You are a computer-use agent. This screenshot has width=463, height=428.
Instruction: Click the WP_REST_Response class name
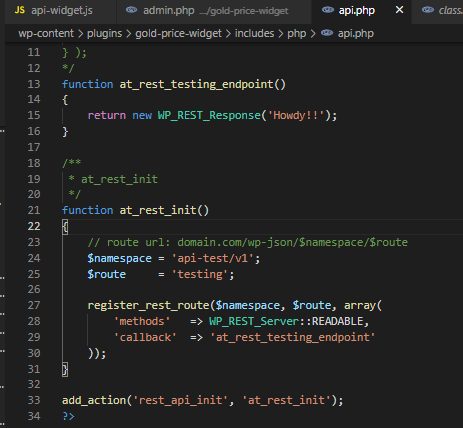[x=209, y=115]
